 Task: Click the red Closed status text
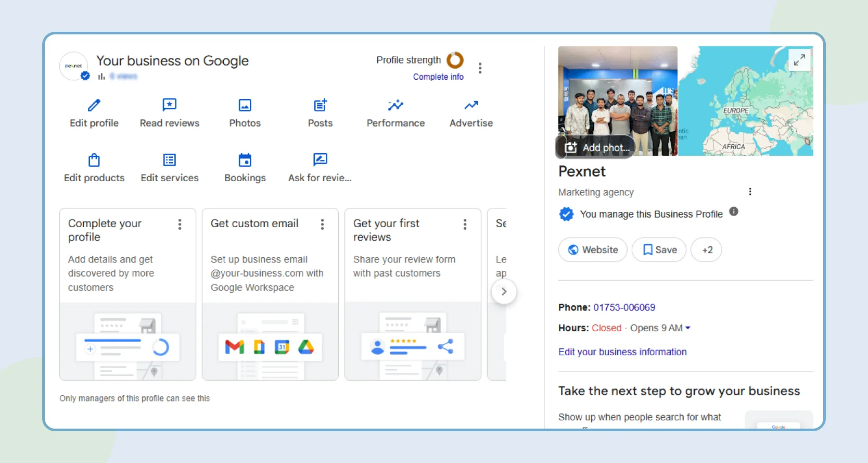coord(607,328)
